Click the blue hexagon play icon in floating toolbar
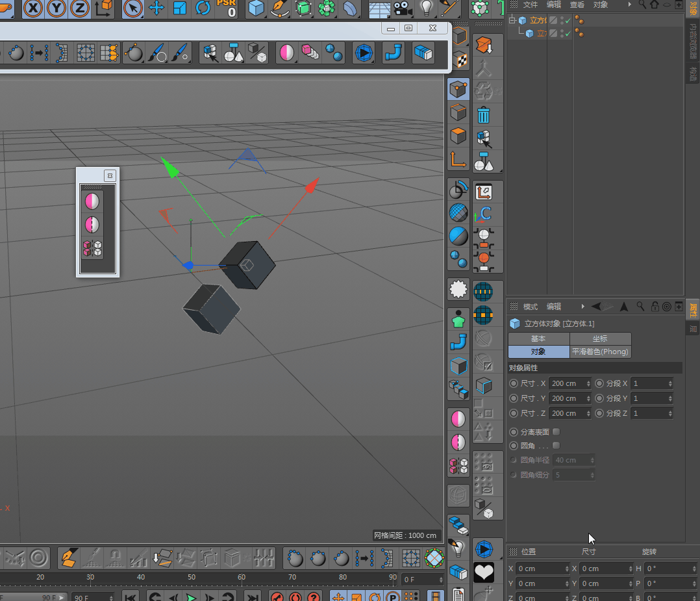The height and width of the screenshot is (601, 700). click(364, 53)
